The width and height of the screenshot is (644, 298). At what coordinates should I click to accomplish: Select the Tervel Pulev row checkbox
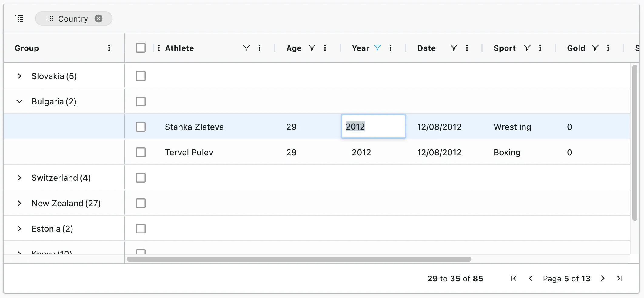(141, 152)
